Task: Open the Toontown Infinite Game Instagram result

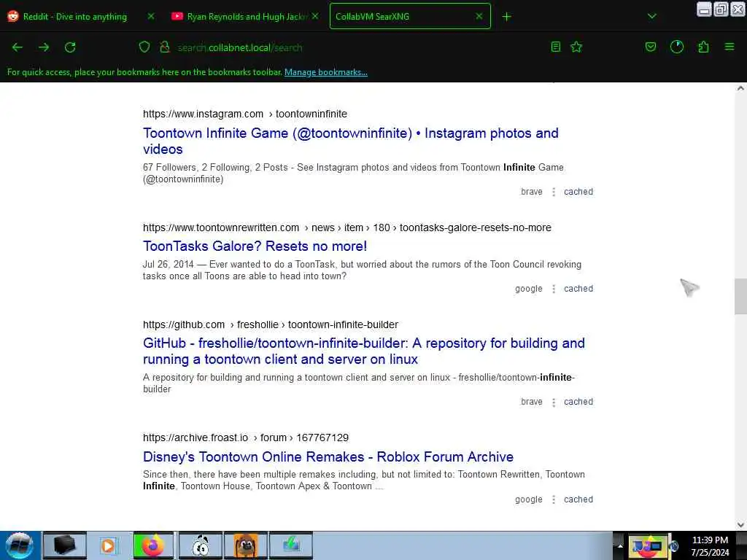Action: 351,141
